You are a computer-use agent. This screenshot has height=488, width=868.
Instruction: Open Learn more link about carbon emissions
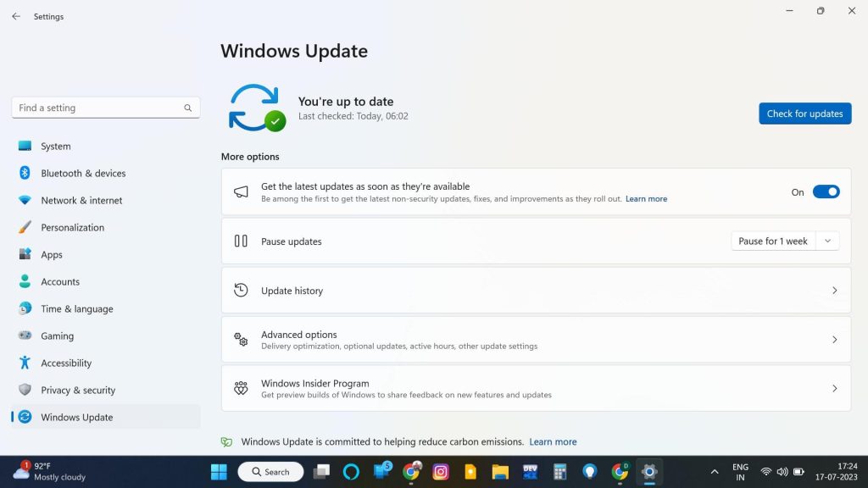point(553,442)
